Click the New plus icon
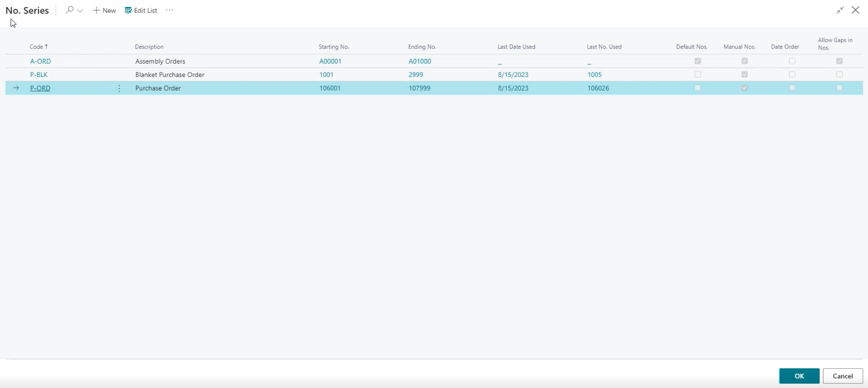This screenshot has width=868, height=388. (97, 10)
